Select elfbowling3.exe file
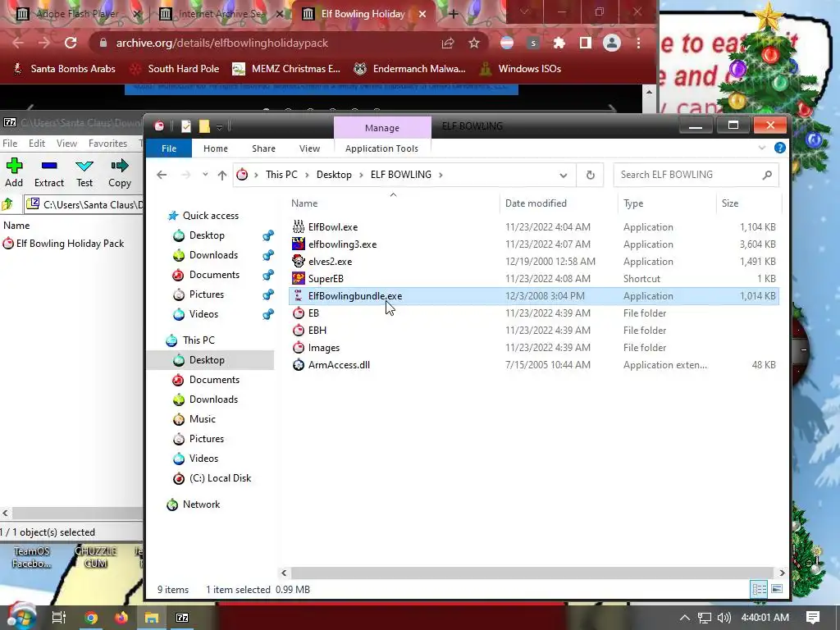 click(342, 244)
